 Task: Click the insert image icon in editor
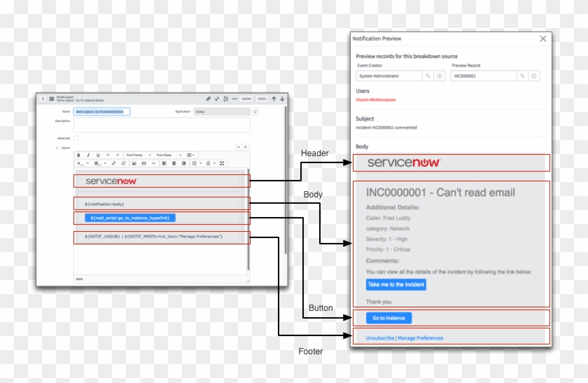134,163
